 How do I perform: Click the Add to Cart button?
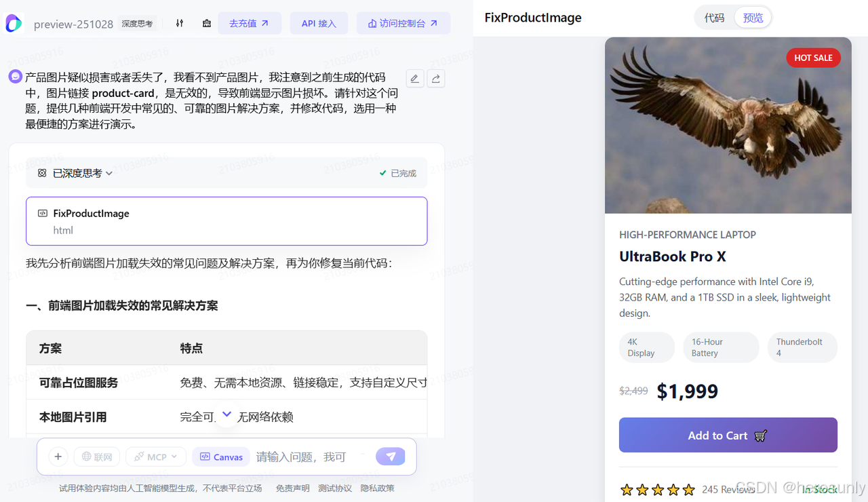click(728, 435)
